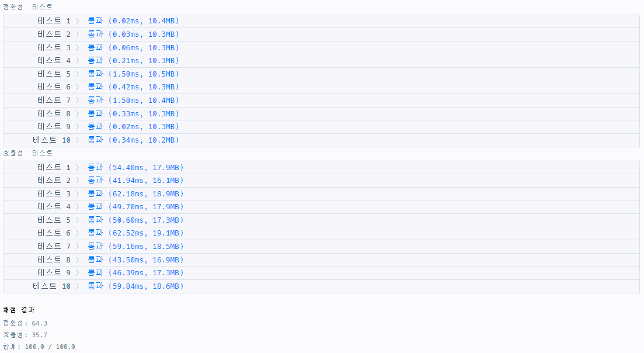Click 통과 (43.50ms, 16.9MB) result
Screen dimensions: 644x353
click(135, 259)
